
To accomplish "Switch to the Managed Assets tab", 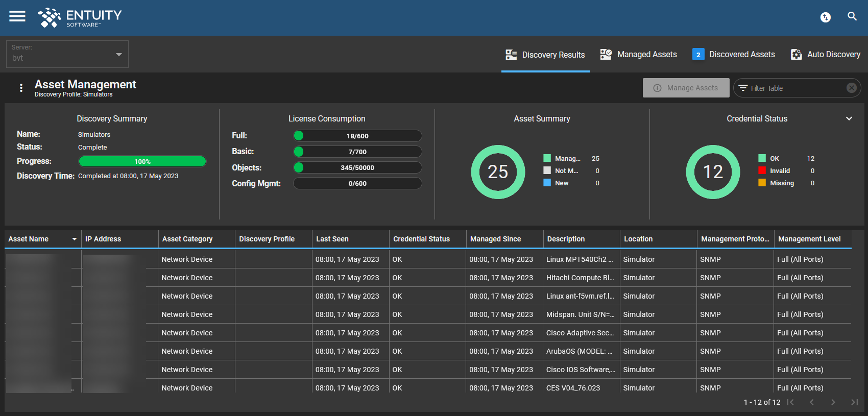I will click(x=638, y=54).
